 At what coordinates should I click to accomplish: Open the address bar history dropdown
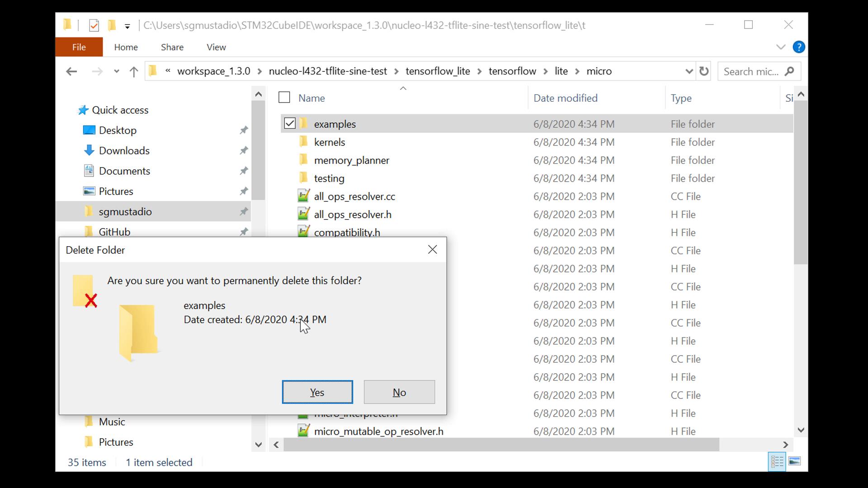point(689,71)
